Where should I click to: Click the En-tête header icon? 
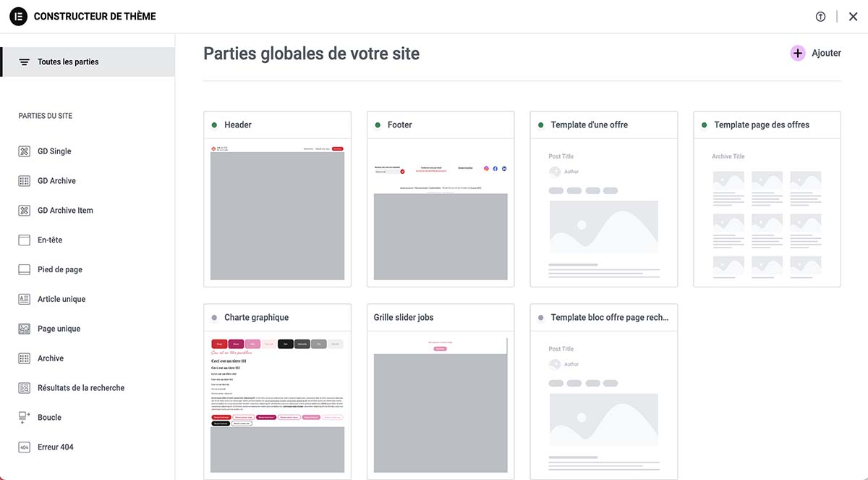[x=24, y=240]
